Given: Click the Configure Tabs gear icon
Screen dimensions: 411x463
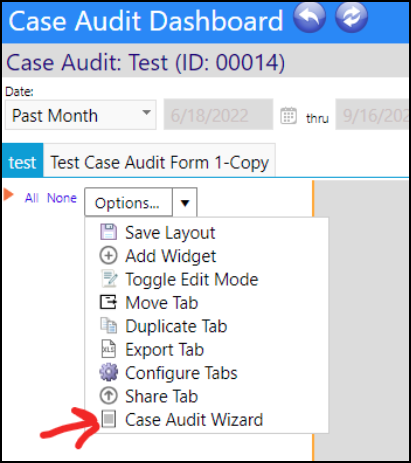Looking at the screenshot, I should (x=109, y=372).
